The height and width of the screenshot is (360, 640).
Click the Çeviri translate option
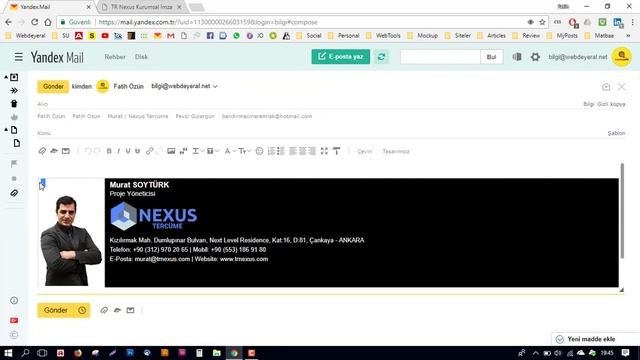[x=364, y=151]
